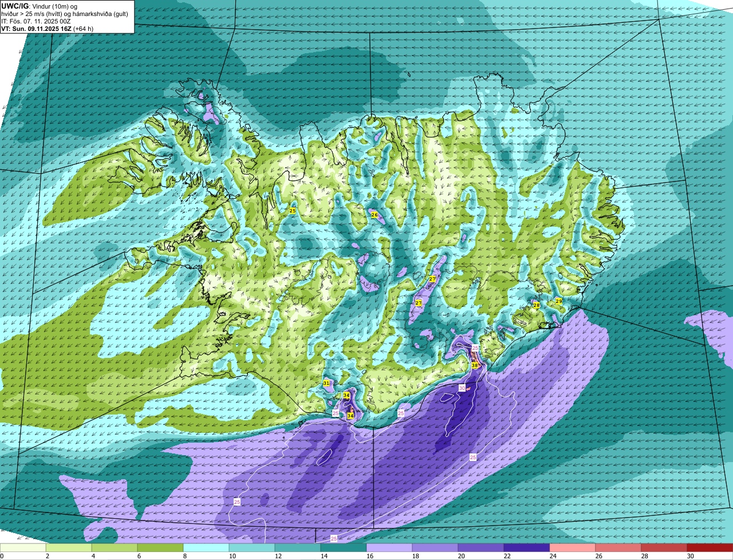This screenshot has width=733, height=560.
Task: Click the yellow max-gust label 25 on map
Action: [293, 211]
